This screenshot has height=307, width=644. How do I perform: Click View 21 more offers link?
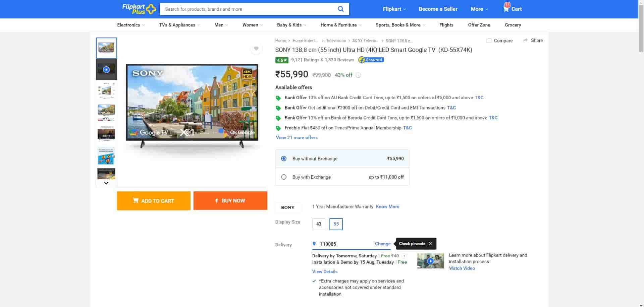pyautogui.click(x=297, y=137)
